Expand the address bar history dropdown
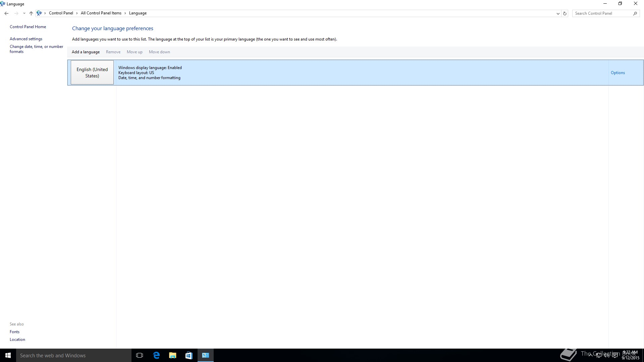Viewport: 644px width, 362px height. pyautogui.click(x=558, y=13)
